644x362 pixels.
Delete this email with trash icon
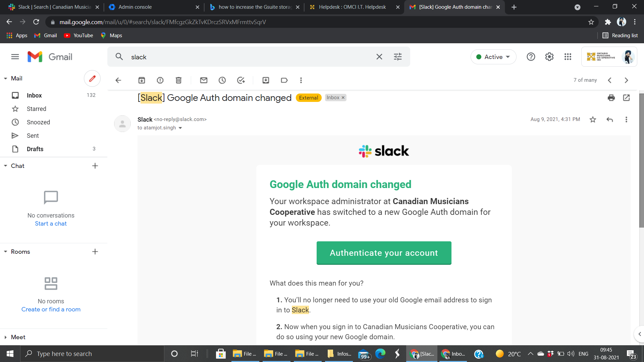178,80
